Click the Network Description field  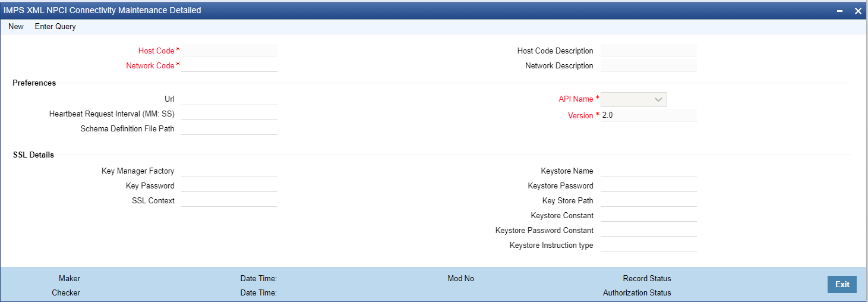coord(649,65)
